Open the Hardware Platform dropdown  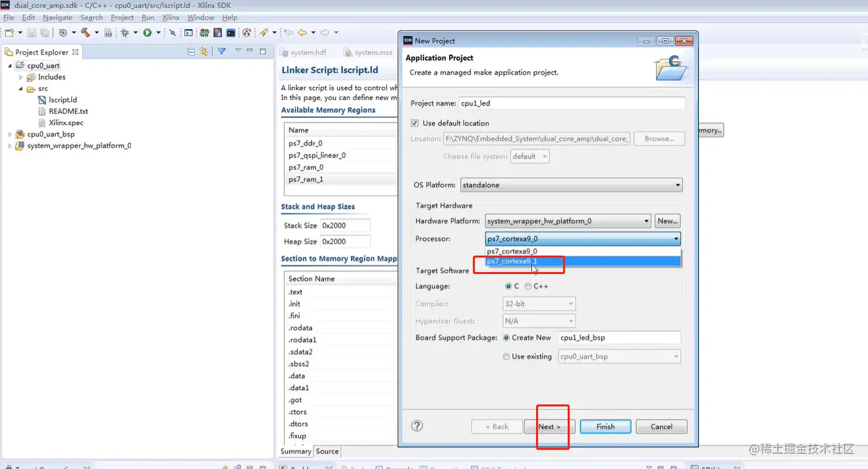[x=568, y=221]
